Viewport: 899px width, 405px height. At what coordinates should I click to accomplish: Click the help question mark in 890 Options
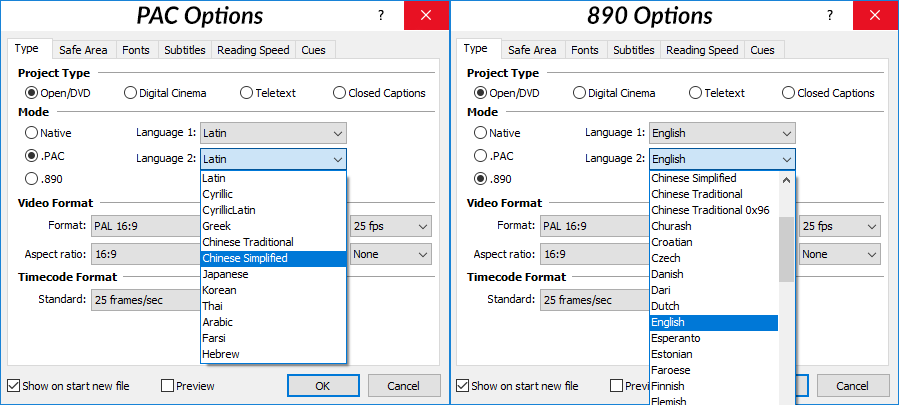(829, 15)
